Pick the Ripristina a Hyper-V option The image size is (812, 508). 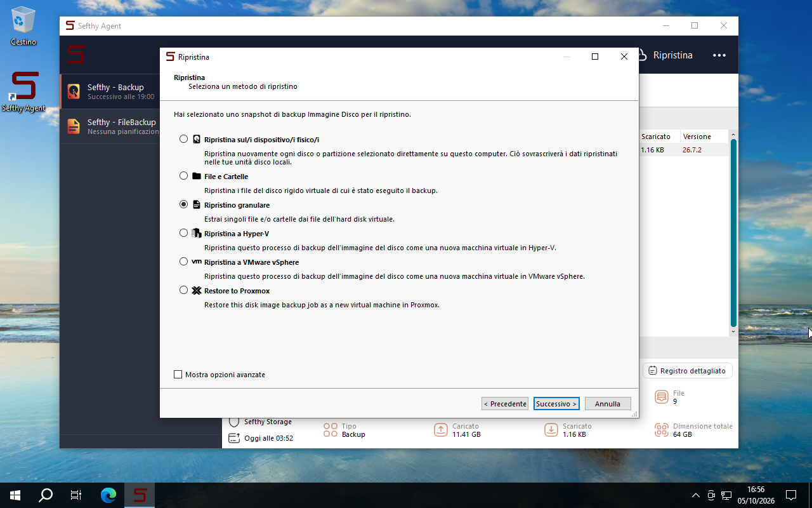[x=184, y=233]
